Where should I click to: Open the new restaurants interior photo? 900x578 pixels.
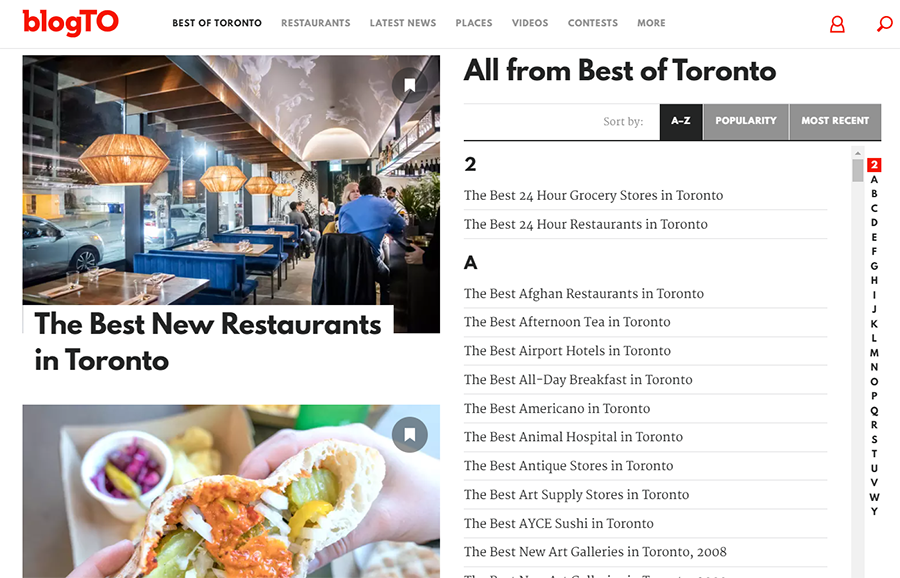tap(231, 180)
